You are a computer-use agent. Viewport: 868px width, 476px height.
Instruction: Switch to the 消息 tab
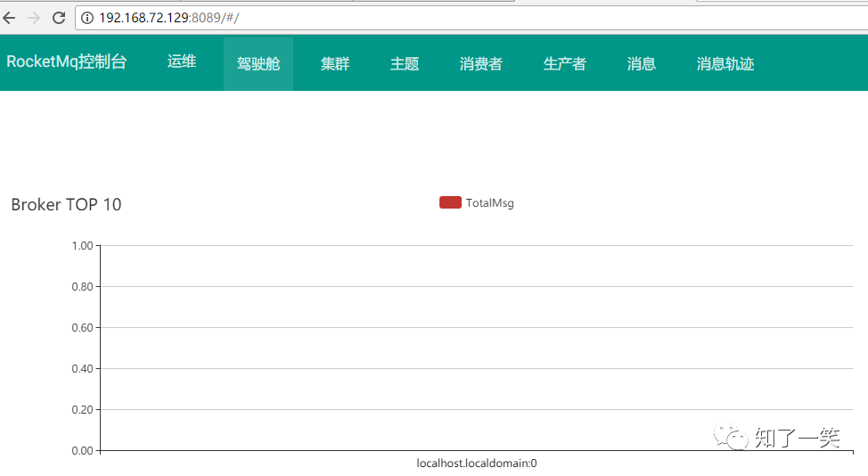click(x=642, y=63)
